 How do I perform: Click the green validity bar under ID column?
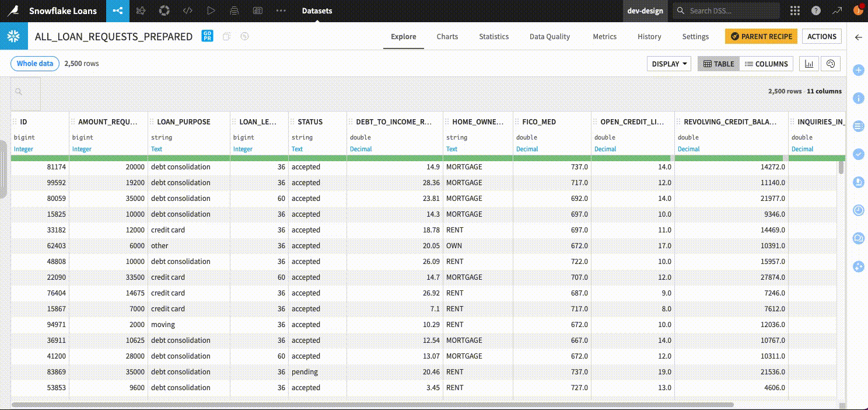tap(40, 158)
